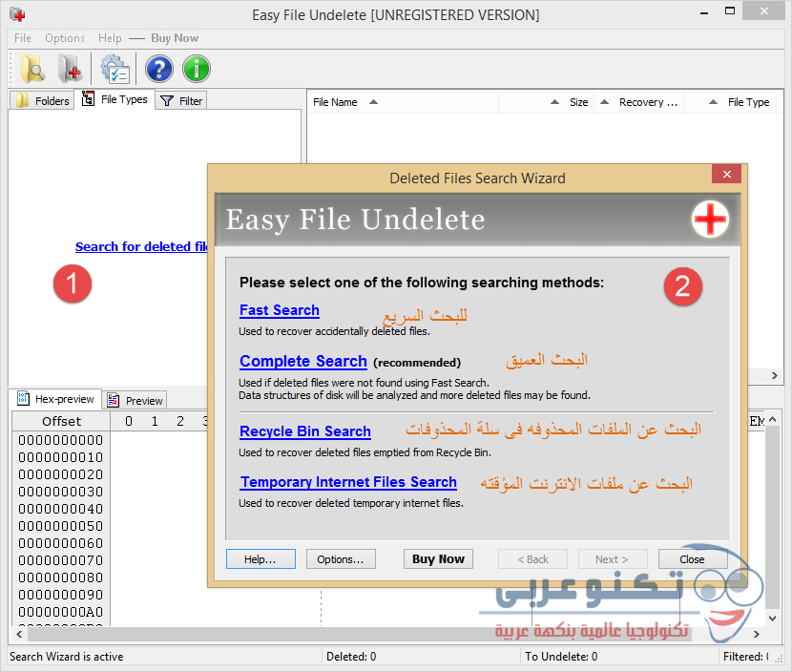The width and height of the screenshot is (792, 672).
Task: Click the wizard Options... button
Action: pos(341,558)
